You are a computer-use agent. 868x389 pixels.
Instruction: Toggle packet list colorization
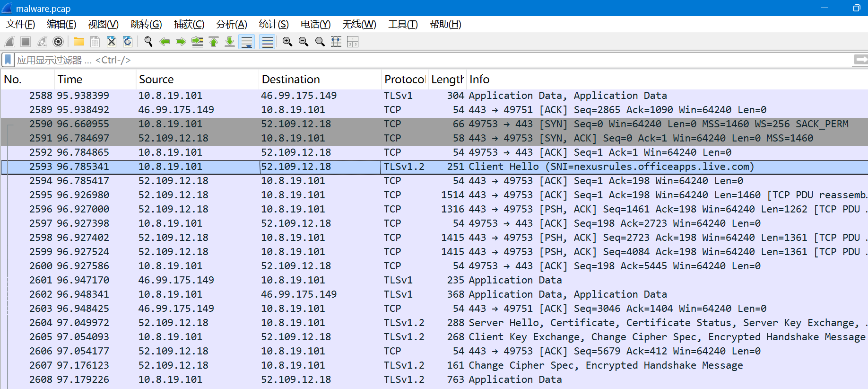[268, 42]
